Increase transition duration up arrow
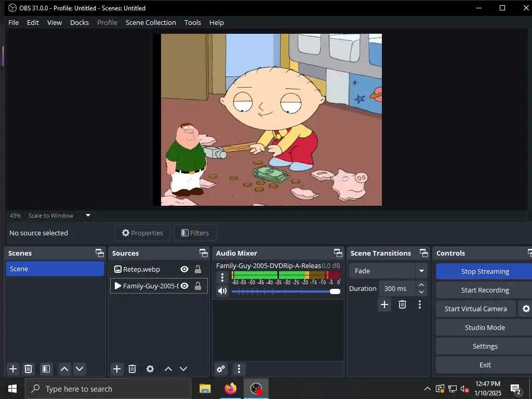Image resolution: width=532 pixels, height=399 pixels. click(x=421, y=285)
